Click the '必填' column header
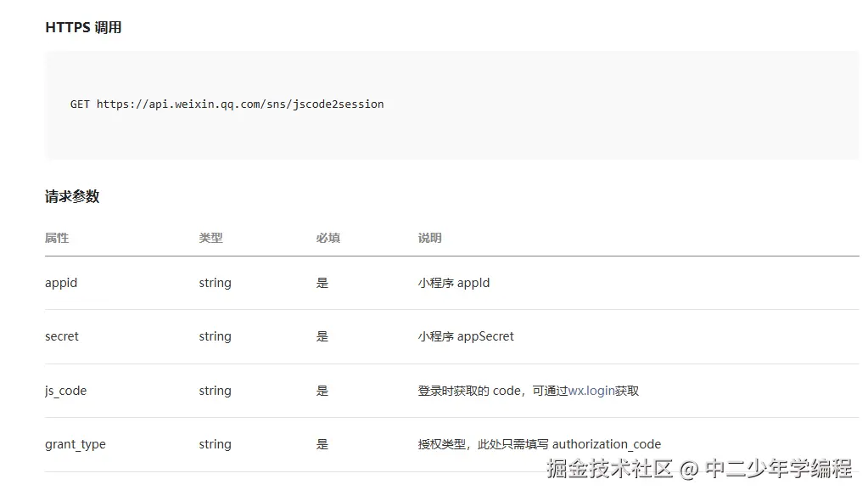 click(328, 239)
